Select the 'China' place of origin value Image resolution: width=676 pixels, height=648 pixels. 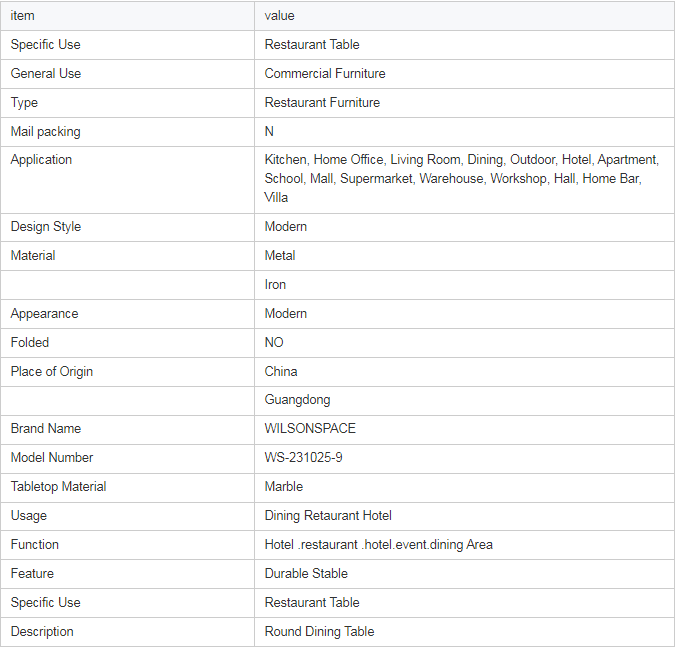tap(281, 372)
